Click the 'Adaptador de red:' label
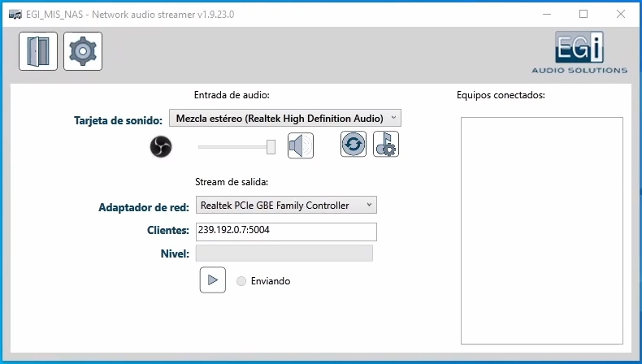 [x=144, y=207]
